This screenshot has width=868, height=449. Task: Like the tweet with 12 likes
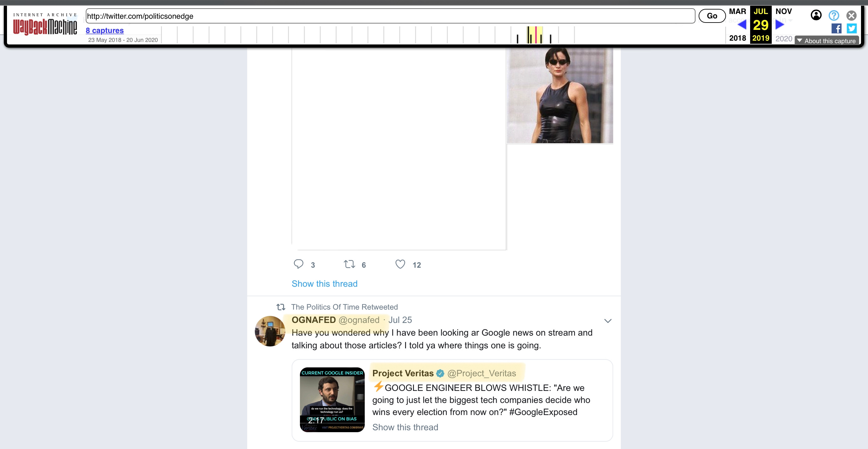point(400,264)
